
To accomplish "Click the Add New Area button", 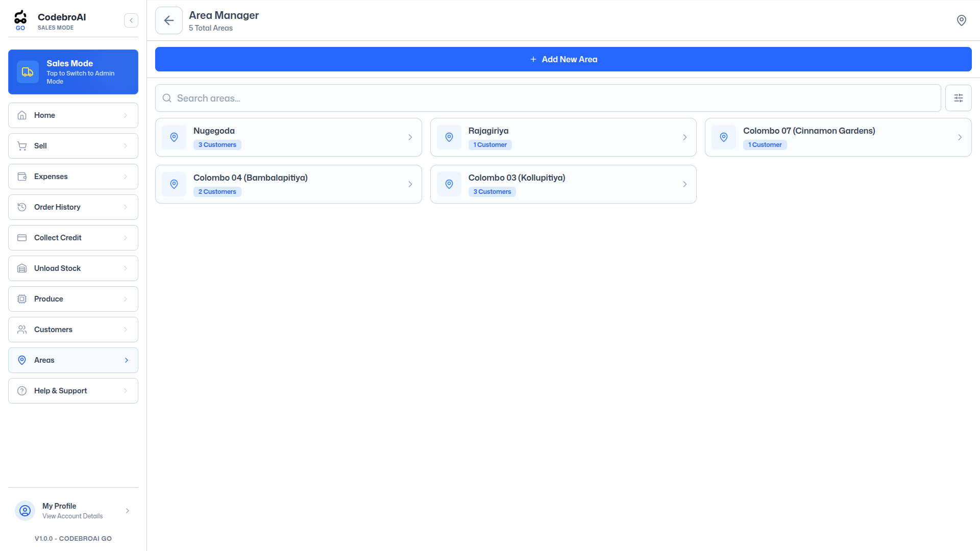I will point(563,59).
